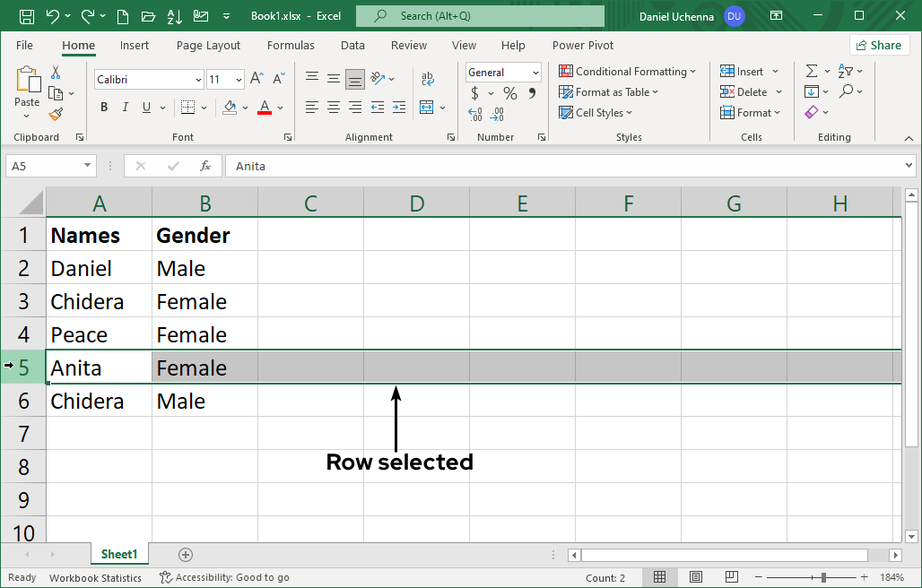Click the AutoSum sigma icon
Image resolution: width=922 pixels, height=588 pixels.
click(x=812, y=71)
